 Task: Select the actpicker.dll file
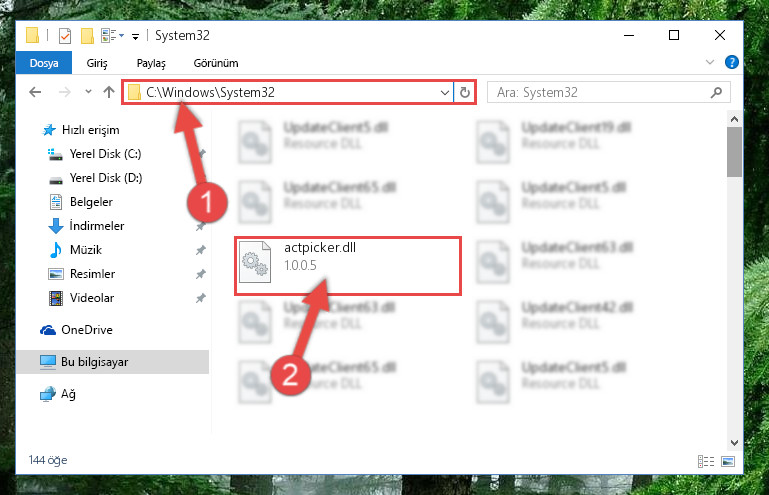click(348, 265)
